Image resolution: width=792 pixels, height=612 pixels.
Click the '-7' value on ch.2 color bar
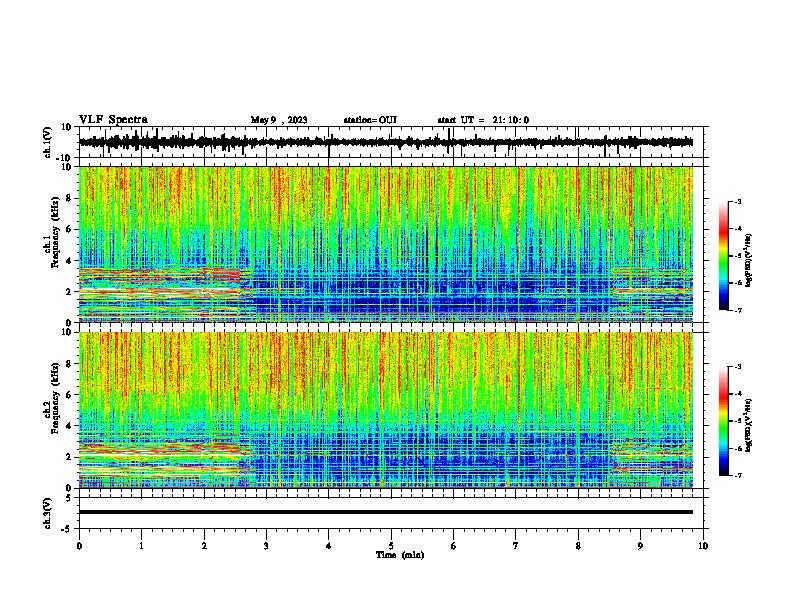click(737, 475)
